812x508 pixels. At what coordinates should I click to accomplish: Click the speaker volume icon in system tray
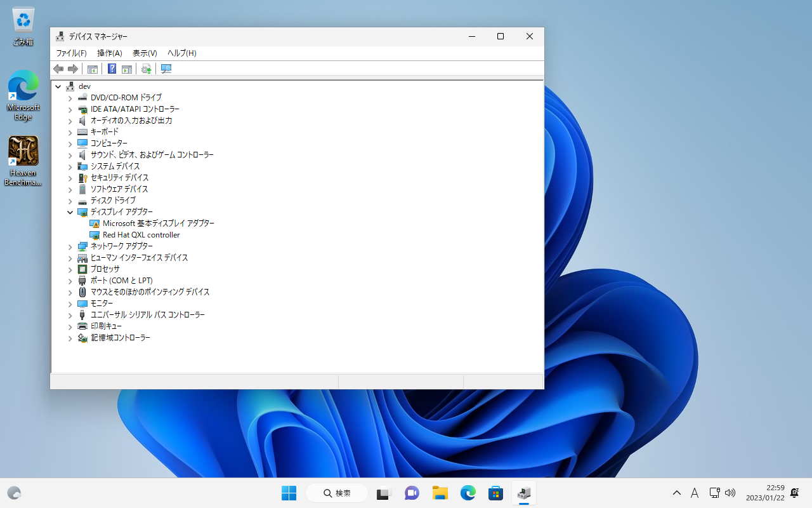[x=730, y=493]
